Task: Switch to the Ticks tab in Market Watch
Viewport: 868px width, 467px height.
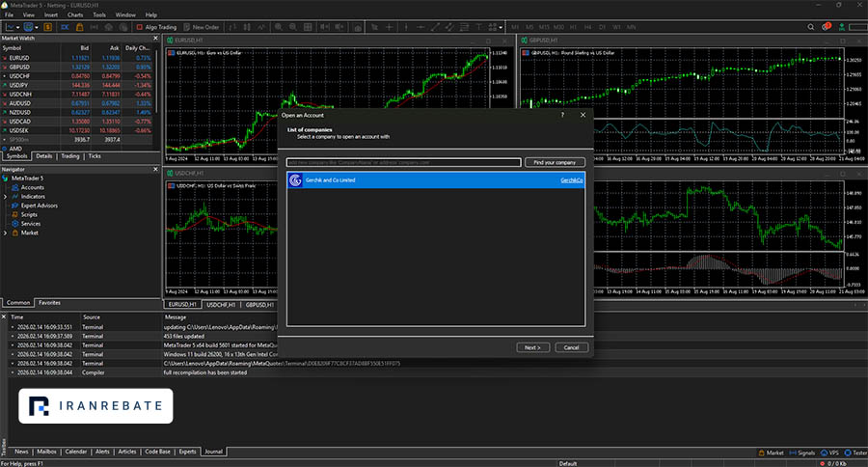Action: [x=95, y=156]
